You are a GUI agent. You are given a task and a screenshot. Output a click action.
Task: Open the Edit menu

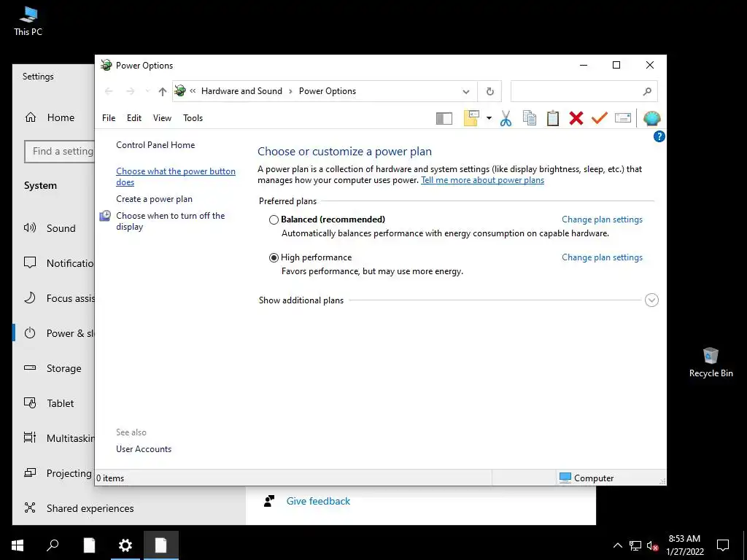[134, 118]
